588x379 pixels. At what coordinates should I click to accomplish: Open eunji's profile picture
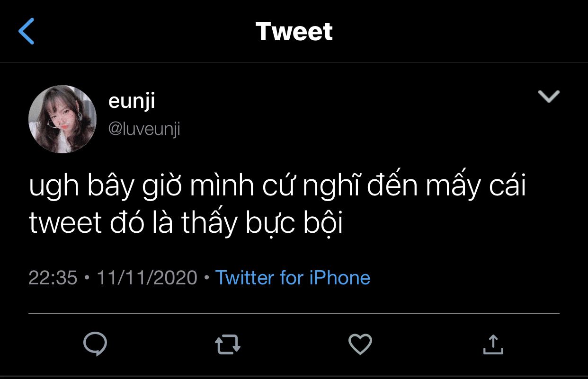click(x=62, y=119)
